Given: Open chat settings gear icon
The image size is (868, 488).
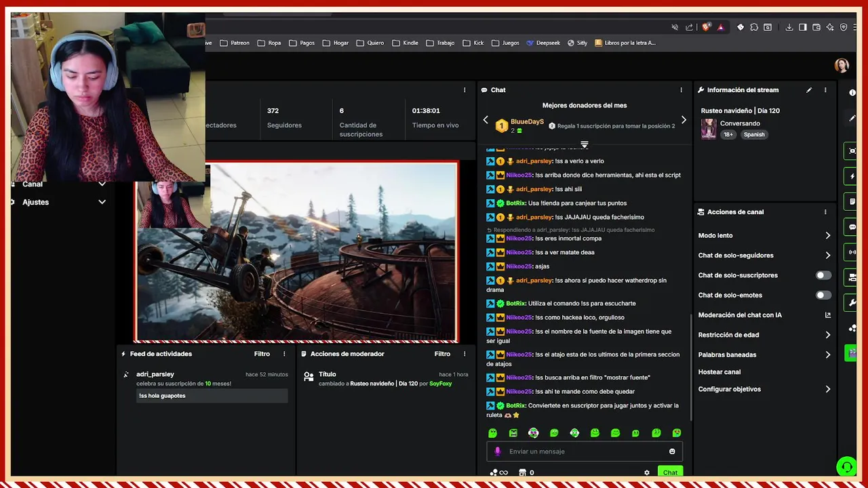Looking at the screenshot, I should point(647,472).
